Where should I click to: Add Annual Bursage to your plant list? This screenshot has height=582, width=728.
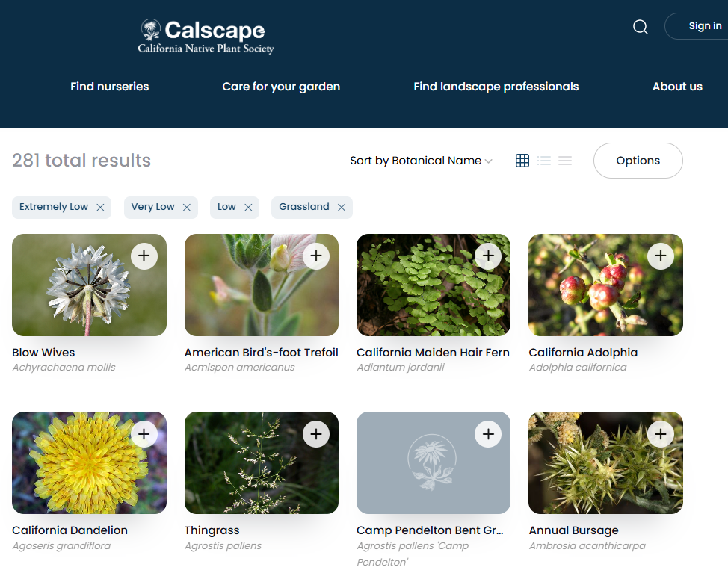pyautogui.click(x=661, y=433)
